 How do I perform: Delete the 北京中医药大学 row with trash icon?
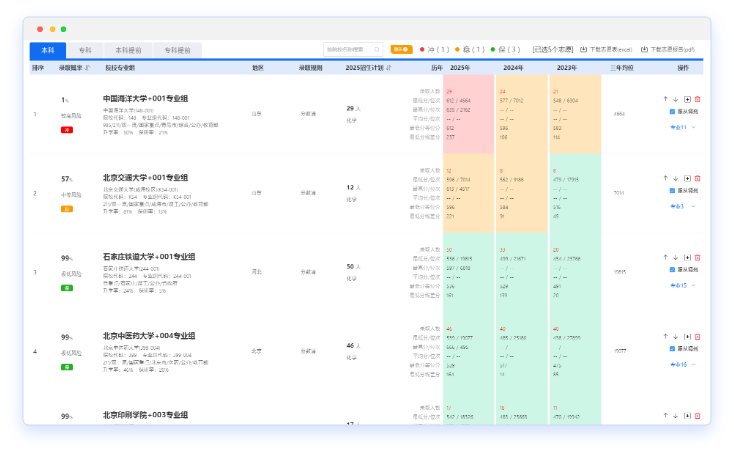pyautogui.click(x=697, y=335)
